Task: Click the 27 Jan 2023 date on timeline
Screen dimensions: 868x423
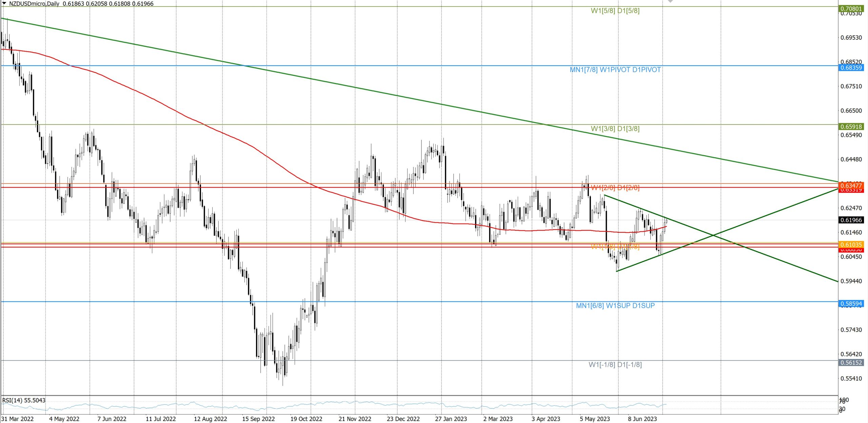Action: click(451, 419)
